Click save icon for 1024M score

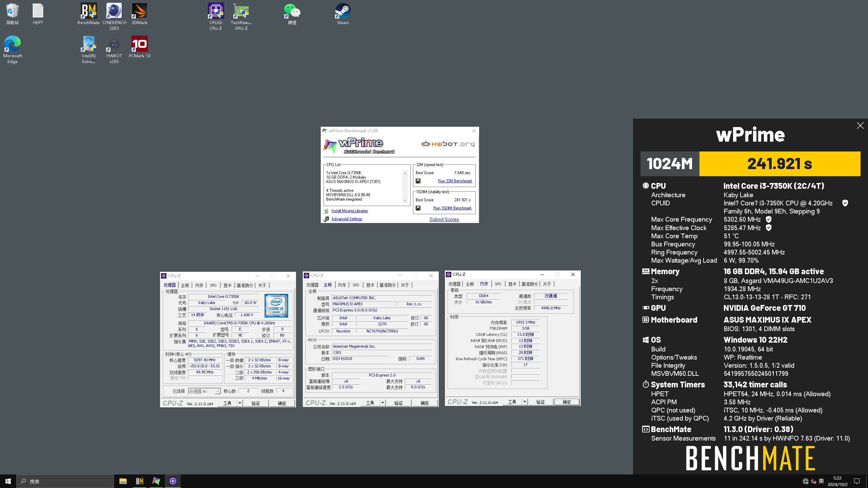click(418, 208)
